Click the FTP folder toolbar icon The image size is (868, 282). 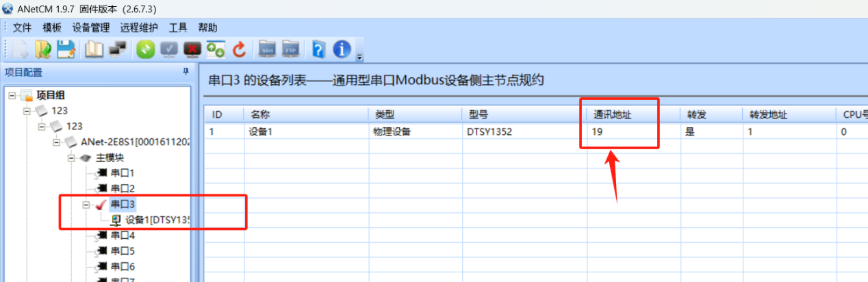pos(290,49)
